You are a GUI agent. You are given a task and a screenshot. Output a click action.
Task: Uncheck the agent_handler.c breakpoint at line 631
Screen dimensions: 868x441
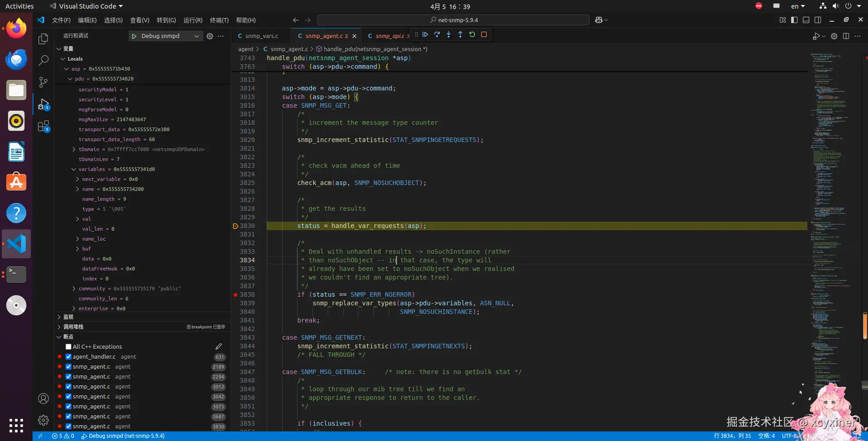tap(69, 357)
